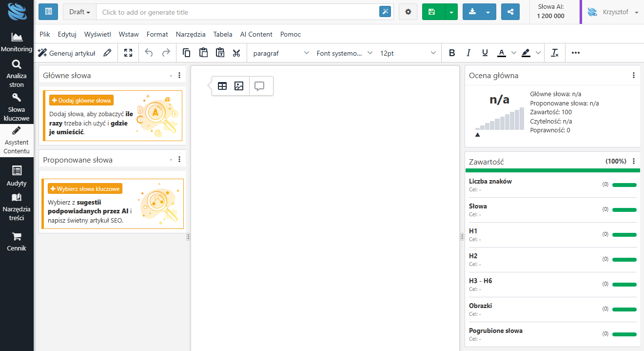Click the title input field
The width and height of the screenshot is (644, 351).
coord(236,12)
